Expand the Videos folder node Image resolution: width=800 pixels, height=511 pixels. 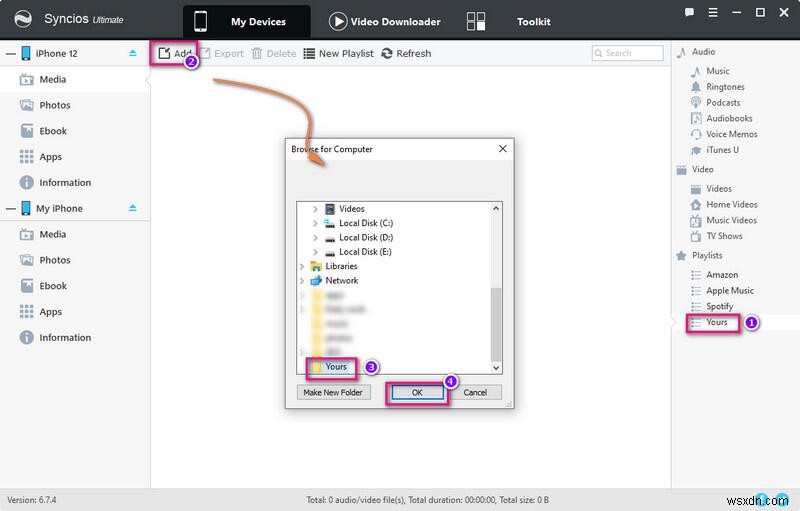point(315,209)
